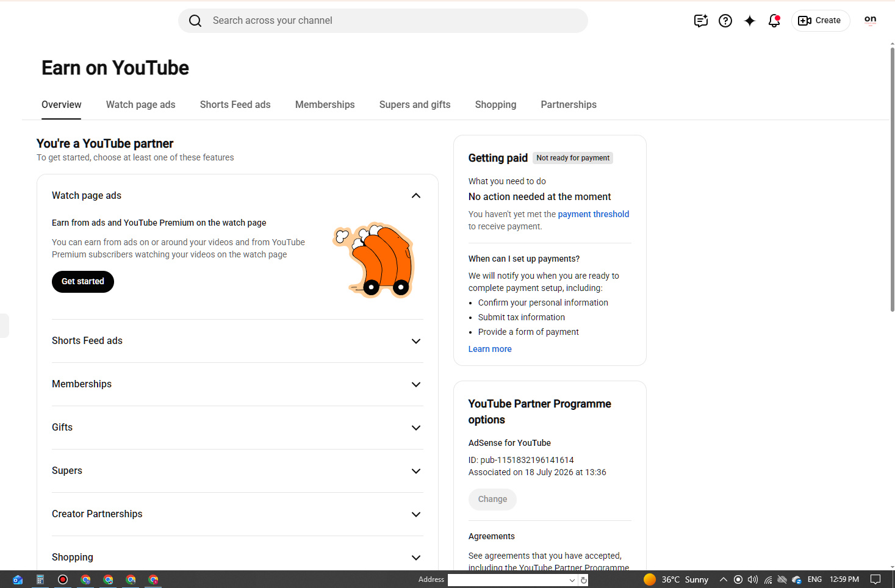Open the comments feedback icon in header
This screenshot has height=588, width=895.
click(701, 21)
